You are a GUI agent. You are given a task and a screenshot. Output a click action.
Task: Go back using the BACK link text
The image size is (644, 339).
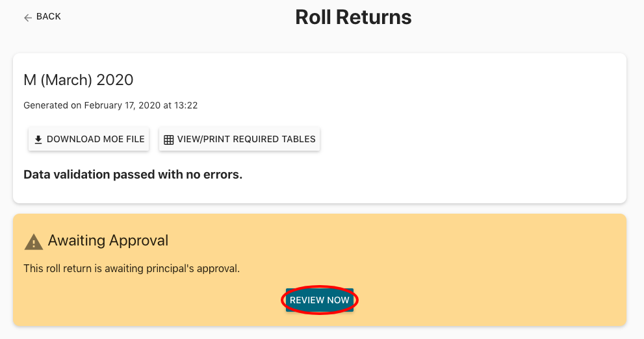click(49, 17)
